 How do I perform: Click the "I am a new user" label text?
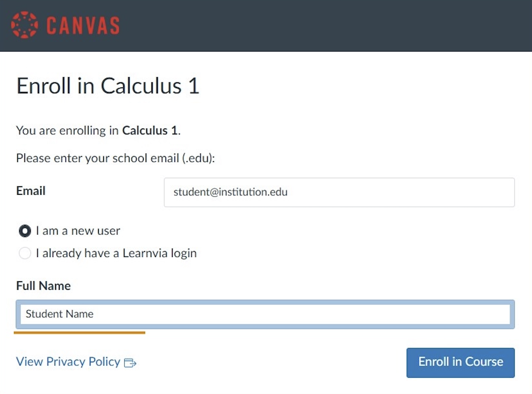(x=78, y=231)
